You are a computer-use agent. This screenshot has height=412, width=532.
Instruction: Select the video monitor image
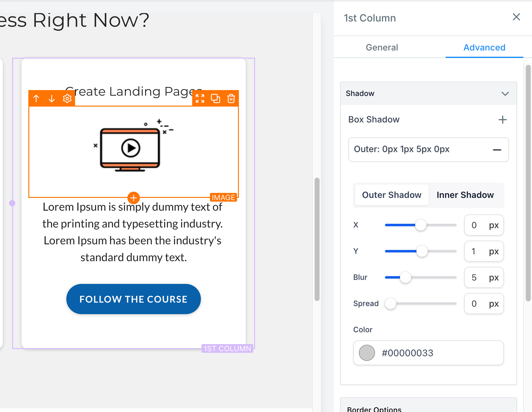click(133, 146)
